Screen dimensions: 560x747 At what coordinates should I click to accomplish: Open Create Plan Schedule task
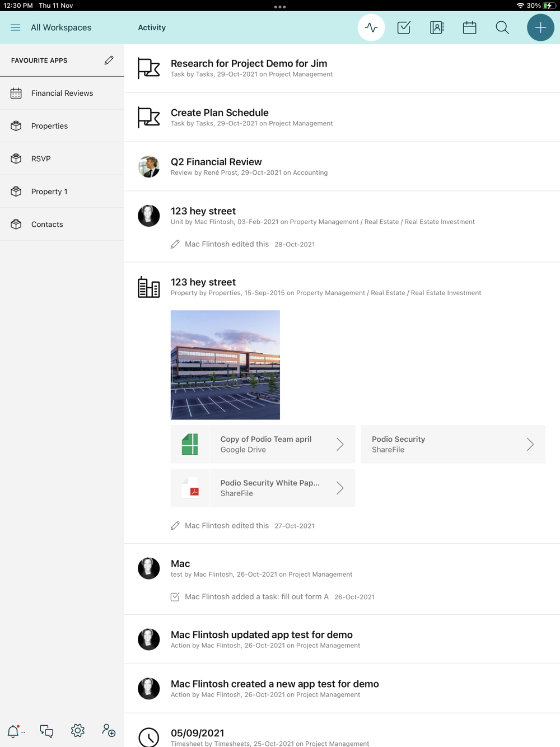(x=342, y=118)
